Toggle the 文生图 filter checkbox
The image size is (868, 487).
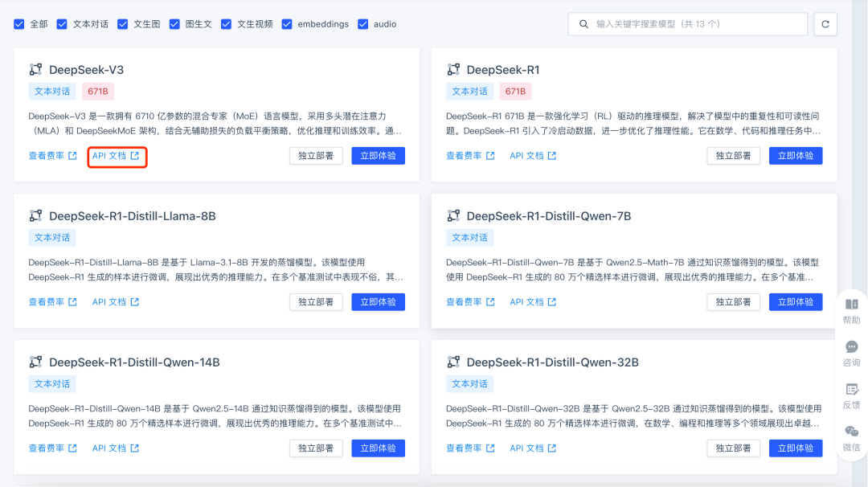click(123, 24)
